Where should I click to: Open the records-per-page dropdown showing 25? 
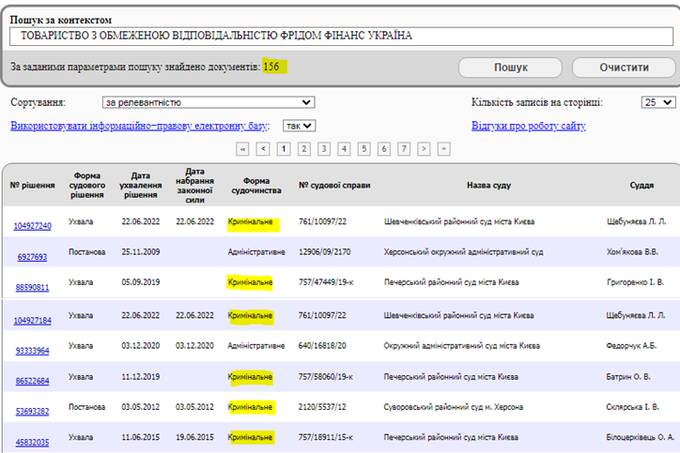[x=658, y=102]
